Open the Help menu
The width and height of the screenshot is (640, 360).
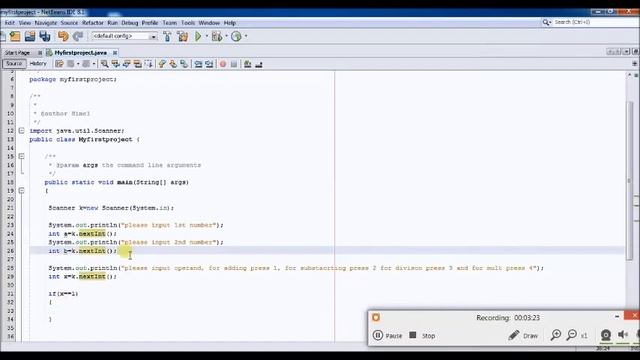[x=230, y=23]
